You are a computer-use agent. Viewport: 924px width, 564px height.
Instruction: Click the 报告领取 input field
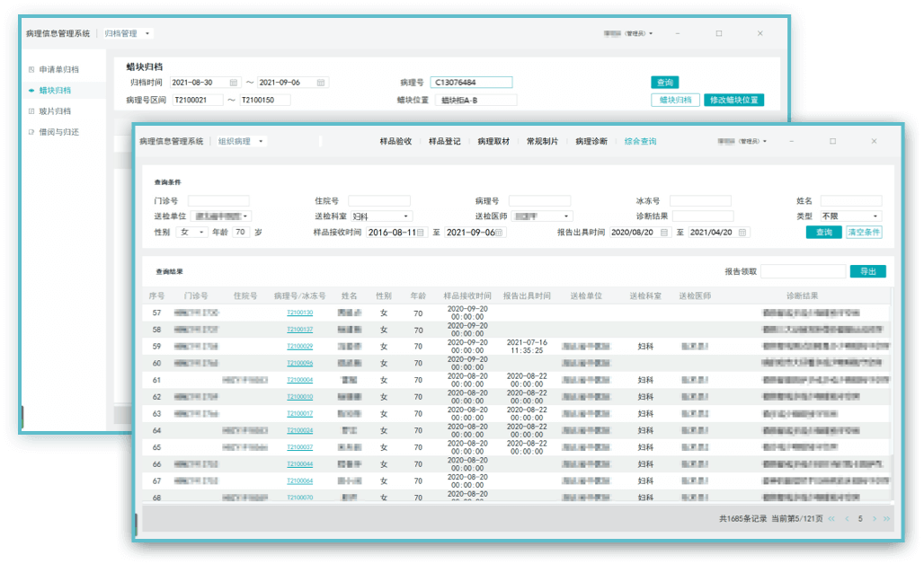[803, 271]
